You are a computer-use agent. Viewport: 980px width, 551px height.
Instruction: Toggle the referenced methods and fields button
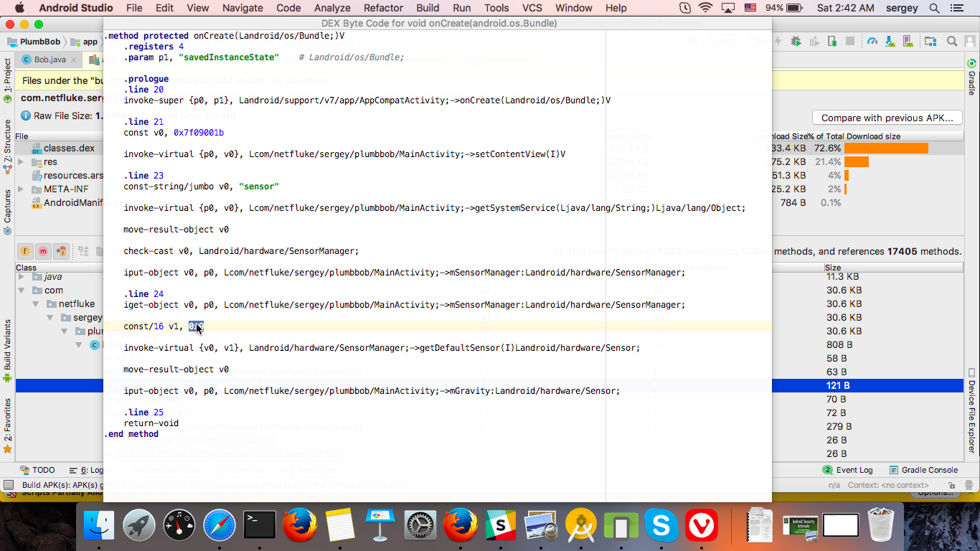tap(61, 251)
